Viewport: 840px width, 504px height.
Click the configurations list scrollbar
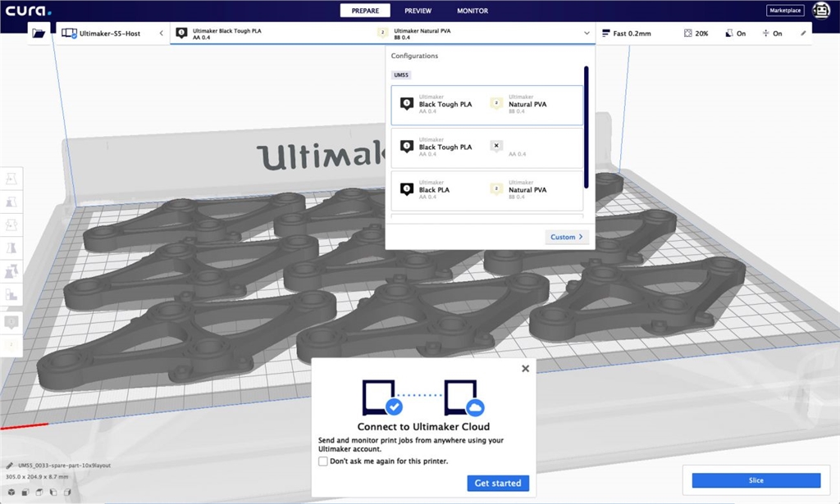tap(586, 127)
